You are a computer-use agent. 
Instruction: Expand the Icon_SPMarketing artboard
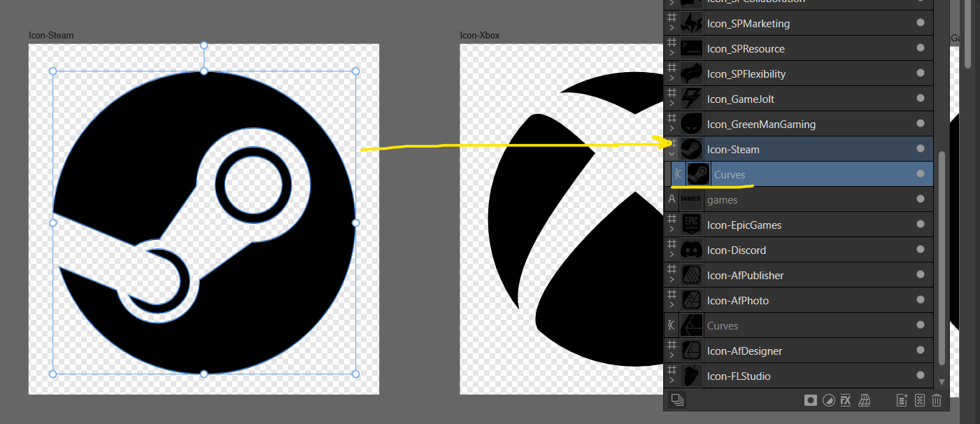click(672, 29)
